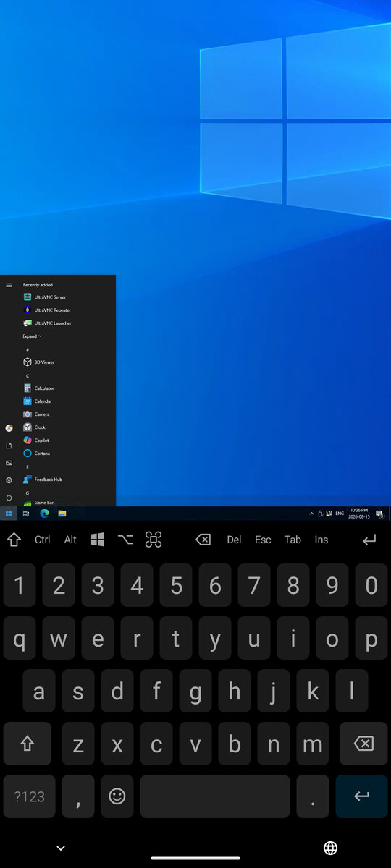
Task: Tap the letter q key
Action: click(x=20, y=639)
